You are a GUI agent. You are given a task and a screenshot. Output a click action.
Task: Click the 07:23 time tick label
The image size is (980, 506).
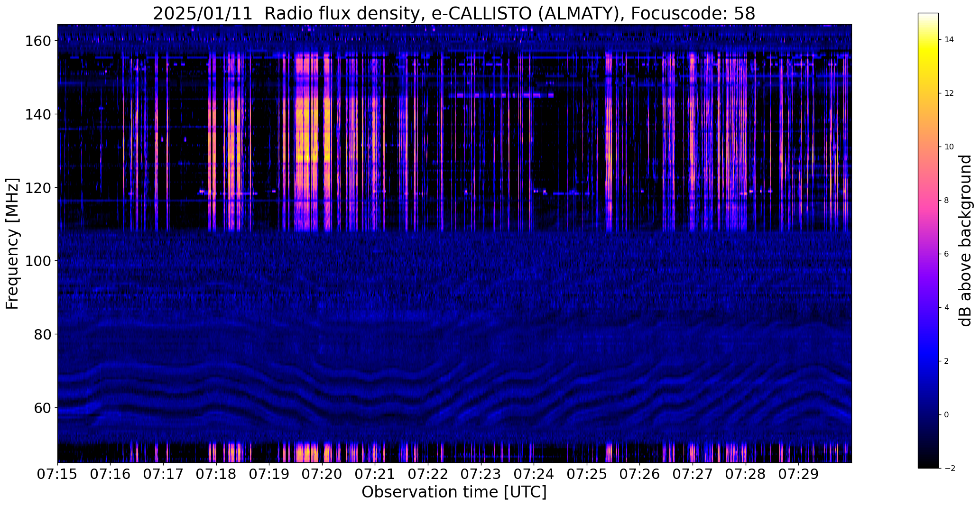click(x=481, y=474)
